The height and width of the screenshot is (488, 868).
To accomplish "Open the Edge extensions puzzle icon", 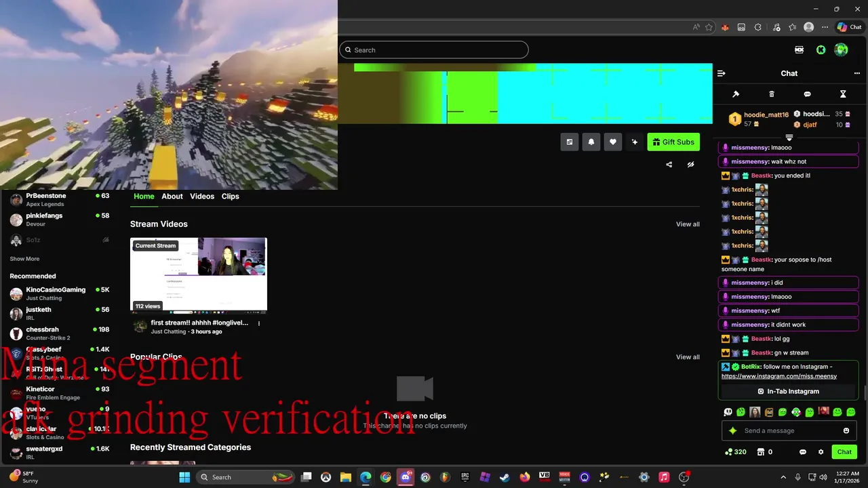I will 758,27.
